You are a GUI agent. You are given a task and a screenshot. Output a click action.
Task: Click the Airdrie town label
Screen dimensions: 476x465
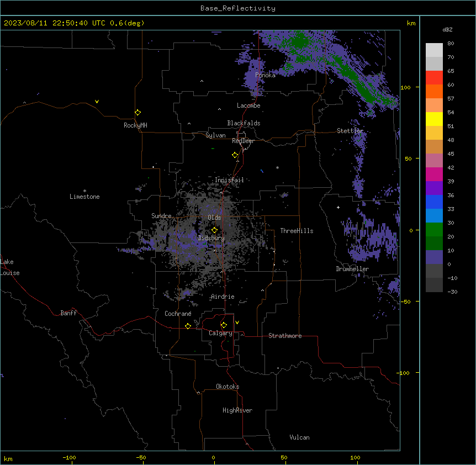pyautogui.click(x=223, y=297)
